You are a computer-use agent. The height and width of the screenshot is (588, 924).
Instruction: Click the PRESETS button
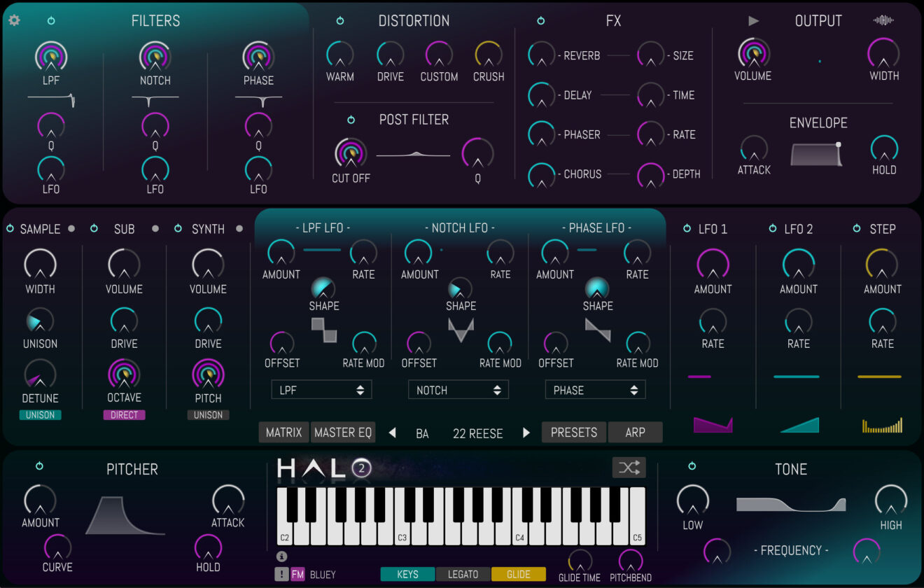point(573,432)
